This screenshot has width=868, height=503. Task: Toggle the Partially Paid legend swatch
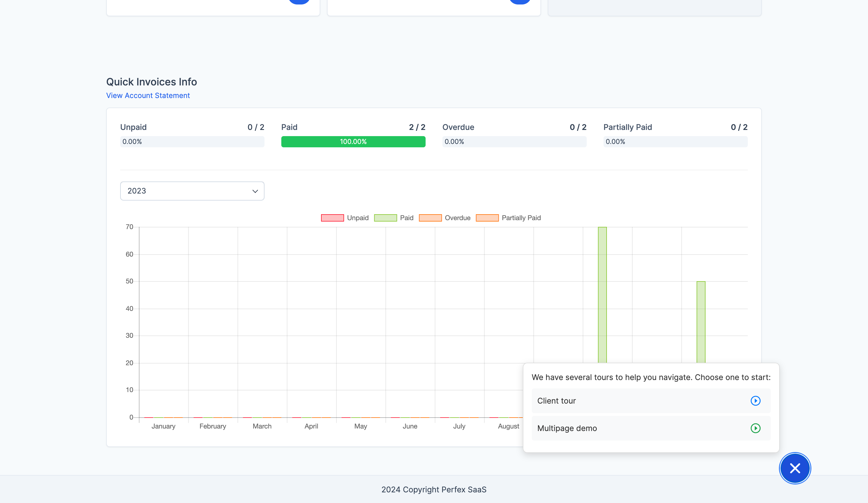(487, 218)
